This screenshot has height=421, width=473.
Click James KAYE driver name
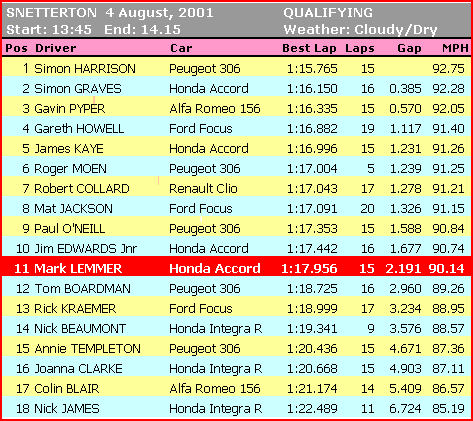click(69, 148)
